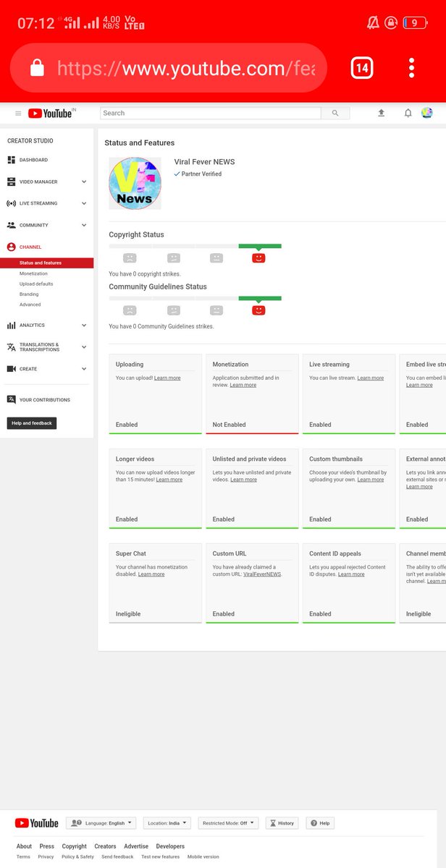The width and height of the screenshot is (446, 868).
Task: Open the notifications bell in YouTube header
Action: pyautogui.click(x=408, y=114)
